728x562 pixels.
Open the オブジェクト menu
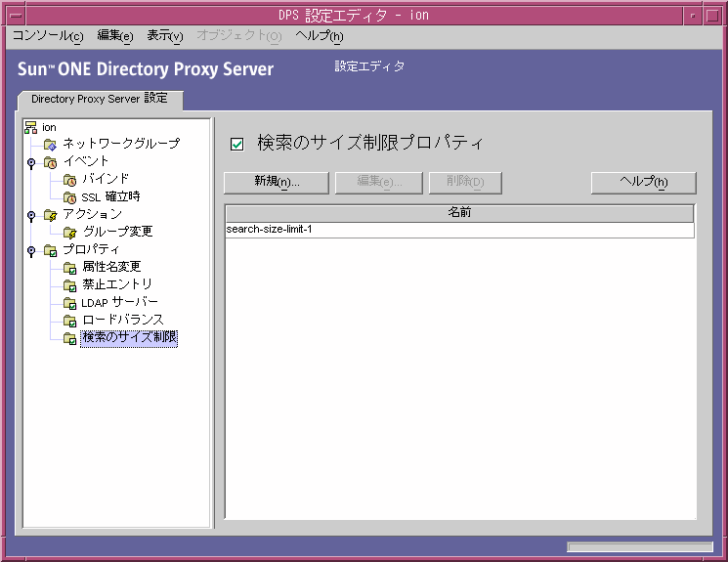point(239,36)
